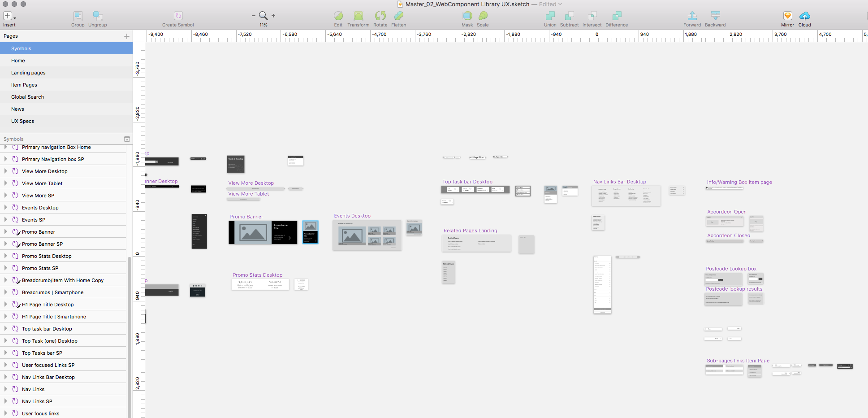Add a new page with plus button
Screen dimensions: 868x418
click(127, 36)
